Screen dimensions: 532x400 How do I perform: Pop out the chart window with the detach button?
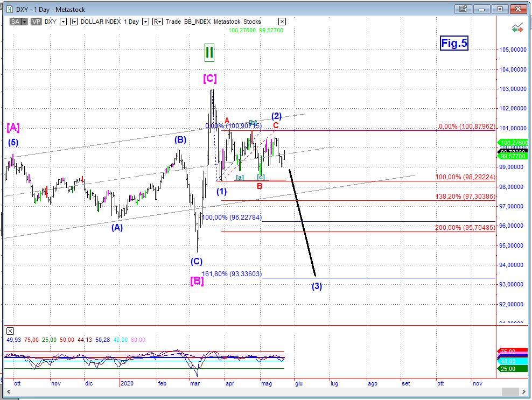pos(463,9)
